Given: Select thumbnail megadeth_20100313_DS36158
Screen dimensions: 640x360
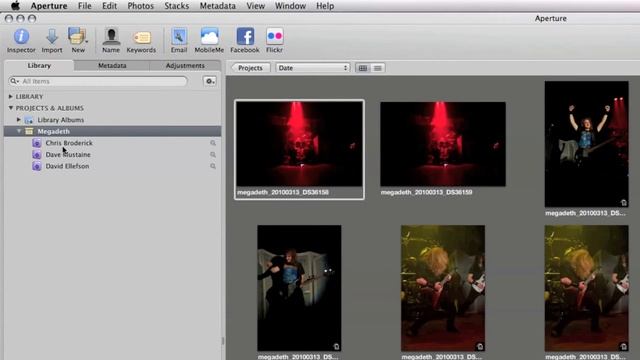Looking at the screenshot, I should coord(299,144).
